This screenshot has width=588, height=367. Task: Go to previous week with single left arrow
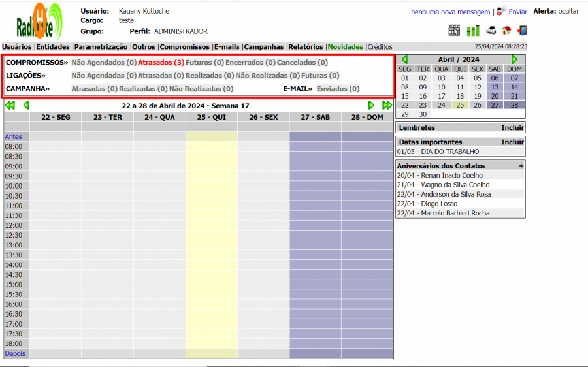coord(26,105)
